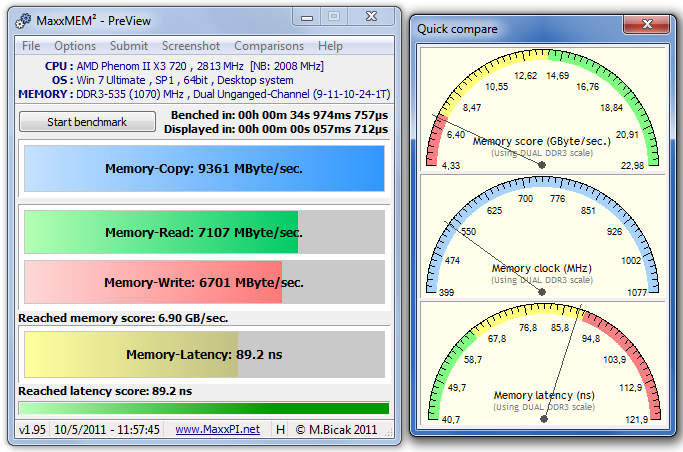Image resolution: width=683 pixels, height=452 pixels.
Task: Open the File menu
Action: click(31, 46)
